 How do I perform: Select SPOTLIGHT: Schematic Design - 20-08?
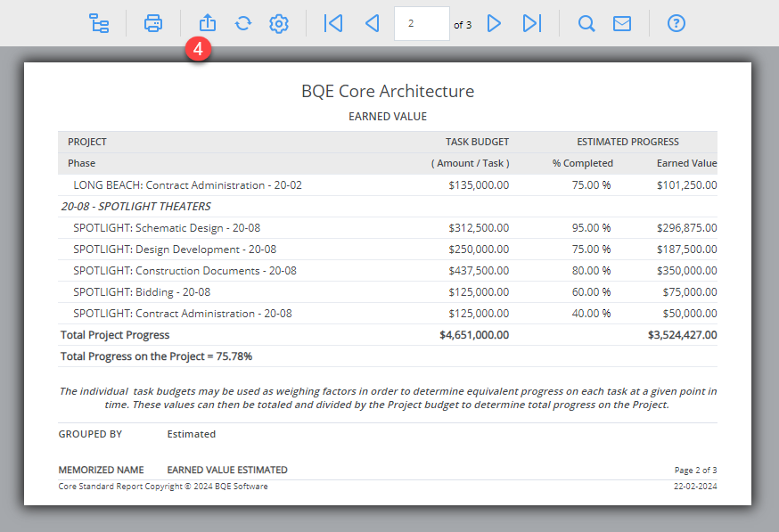pos(167,228)
